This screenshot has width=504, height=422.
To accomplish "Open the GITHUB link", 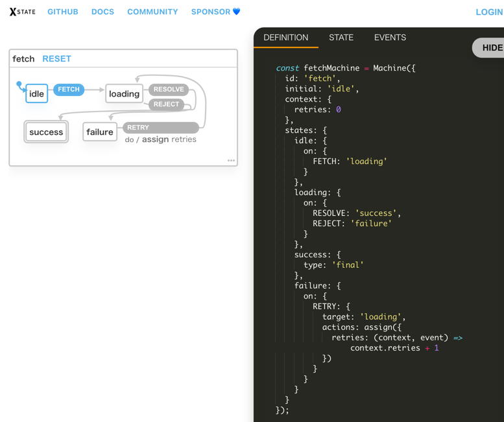I will click(63, 12).
